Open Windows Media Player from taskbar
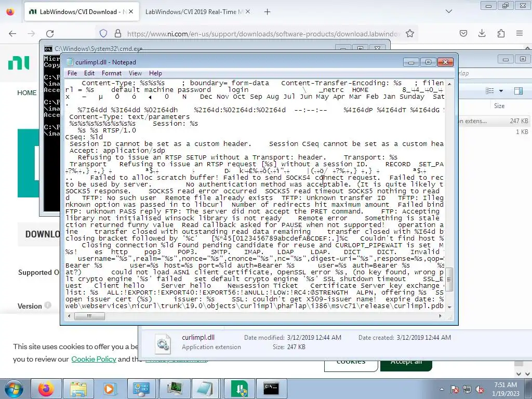Screen dimensions: 532x399 point(110,389)
